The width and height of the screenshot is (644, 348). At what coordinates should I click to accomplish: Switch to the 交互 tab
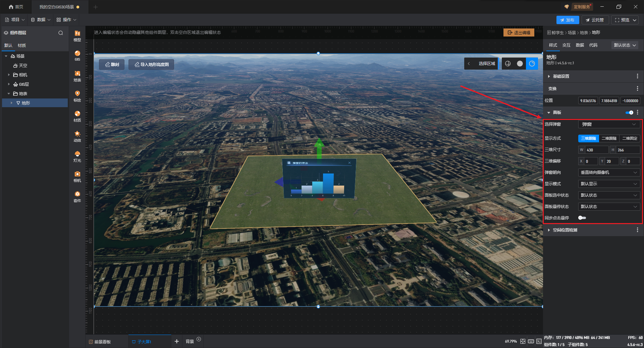click(x=566, y=45)
